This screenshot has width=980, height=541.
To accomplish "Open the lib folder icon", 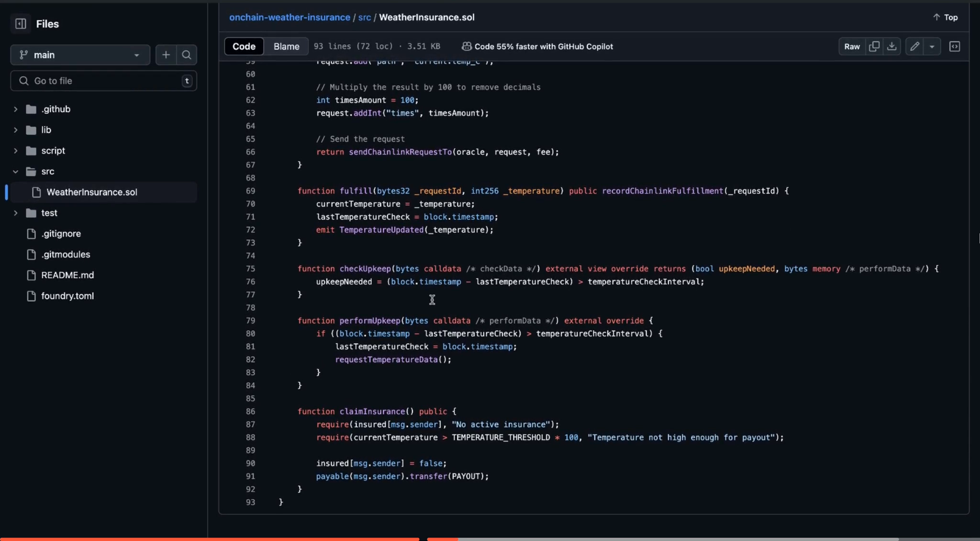I will click(31, 130).
